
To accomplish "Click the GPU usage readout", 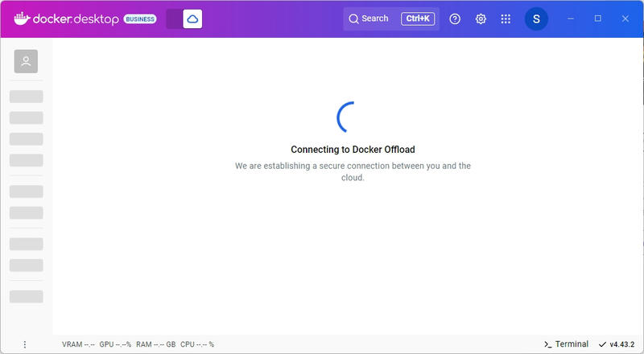I will [x=115, y=344].
